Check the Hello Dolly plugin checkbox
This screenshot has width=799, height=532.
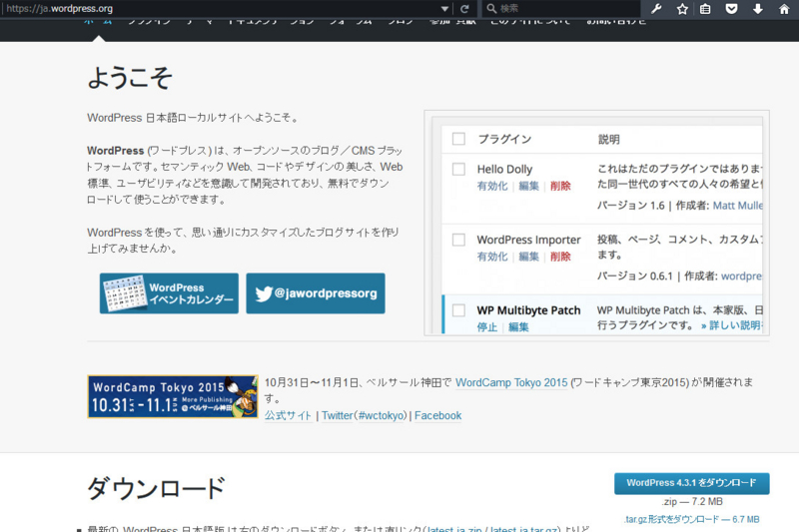458,169
